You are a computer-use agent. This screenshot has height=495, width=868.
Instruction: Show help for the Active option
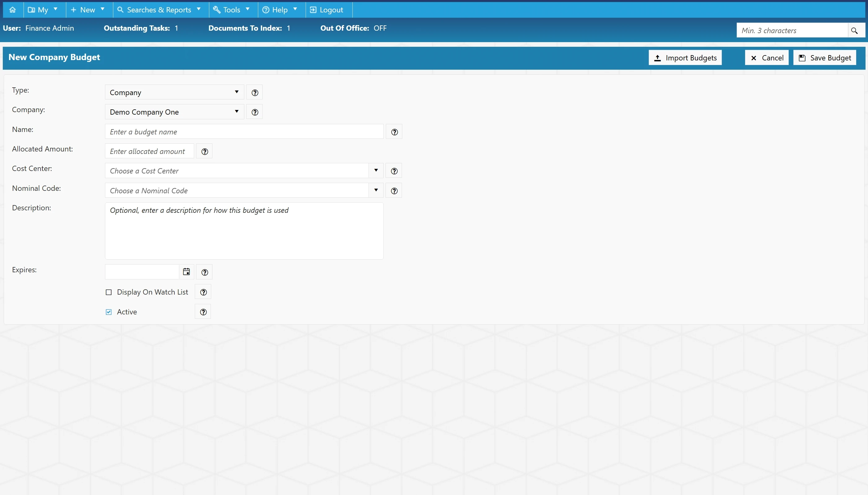point(203,312)
